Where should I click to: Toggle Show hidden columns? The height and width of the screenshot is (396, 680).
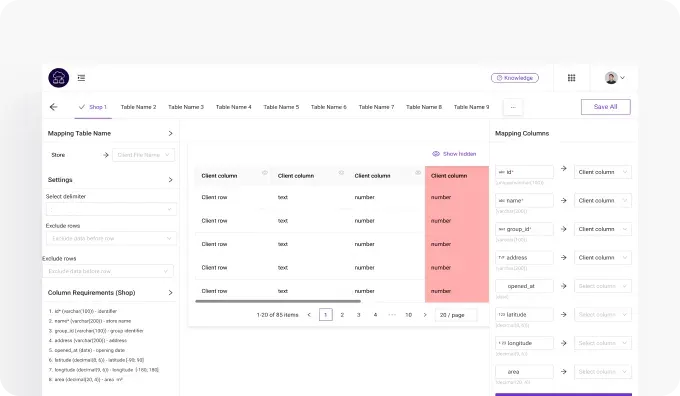(454, 154)
